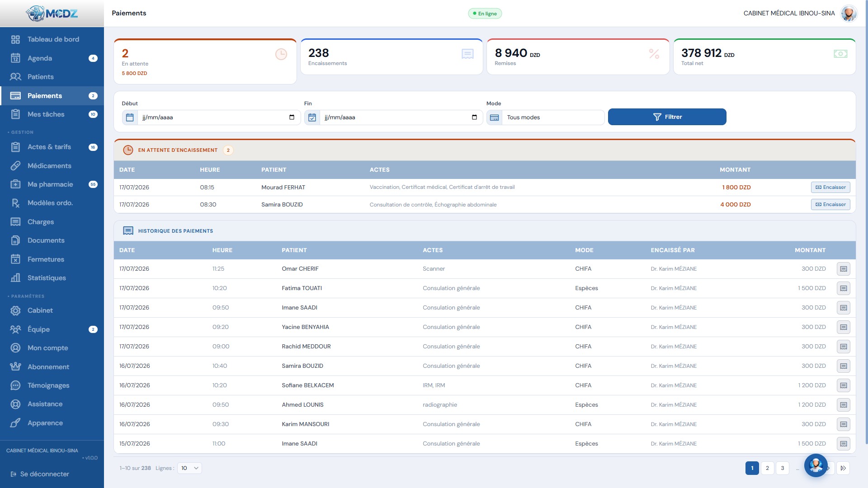View receipt for Imane SAADI 09:50 payment
Image resolution: width=868 pixels, height=488 pixels.
click(843, 308)
